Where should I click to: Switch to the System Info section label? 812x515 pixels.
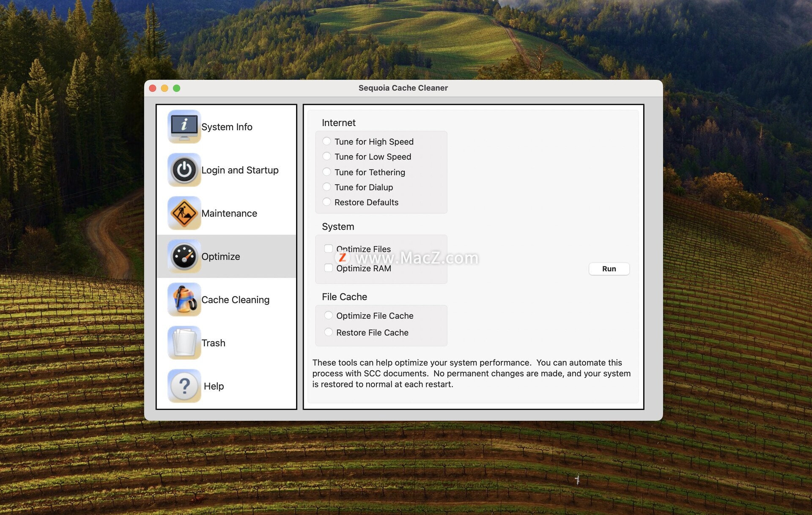point(227,127)
